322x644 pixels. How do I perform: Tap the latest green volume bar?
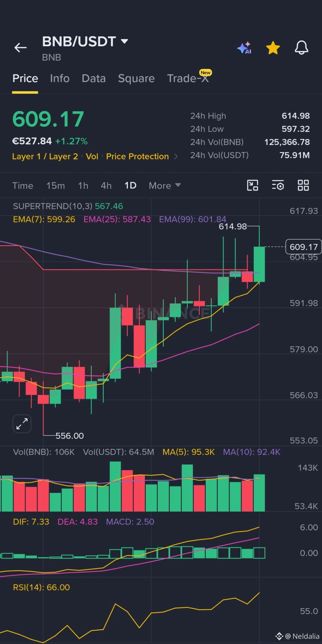(259, 493)
